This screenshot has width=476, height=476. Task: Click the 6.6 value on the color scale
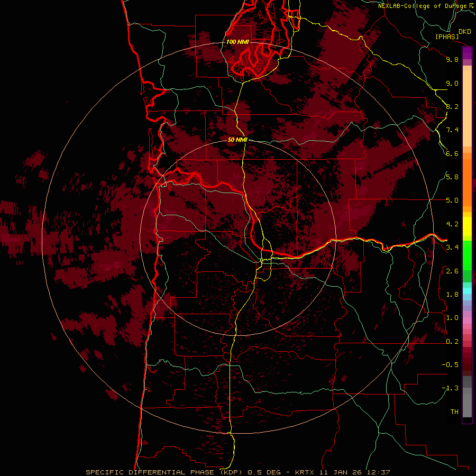click(x=452, y=153)
